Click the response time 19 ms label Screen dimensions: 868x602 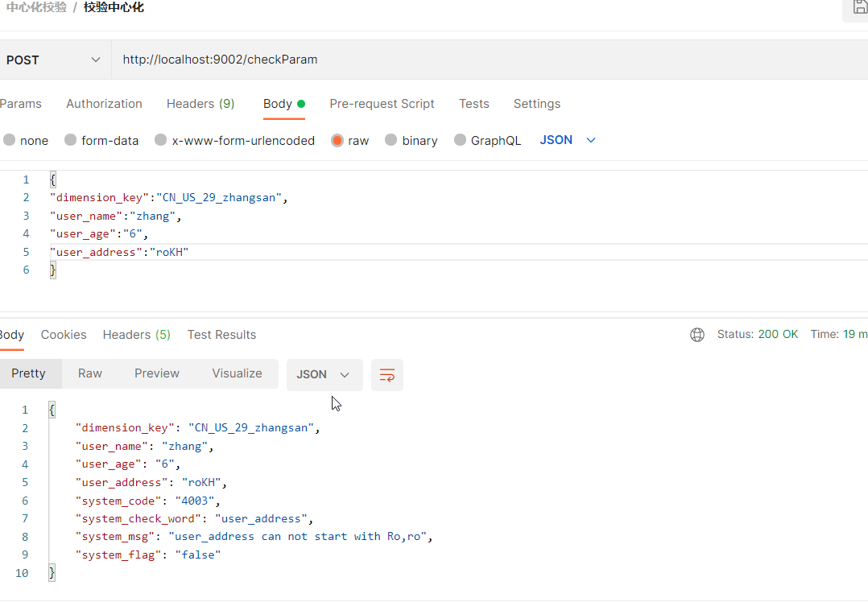[x=839, y=334]
